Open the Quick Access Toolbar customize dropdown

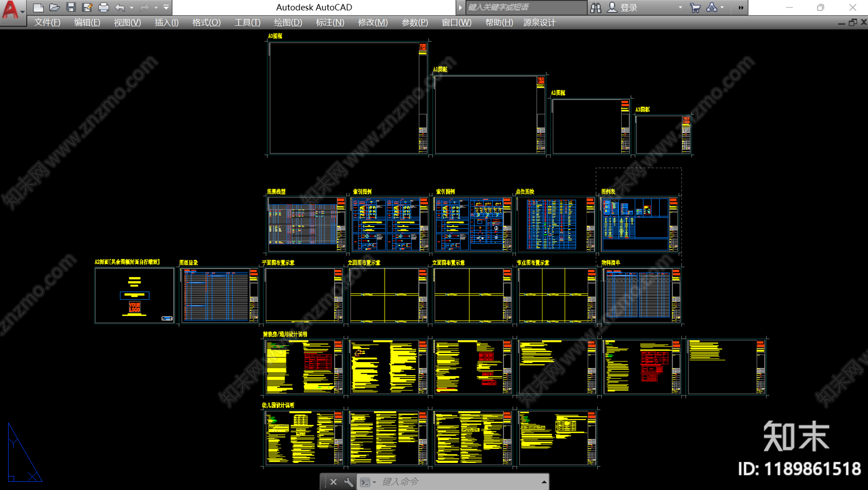[x=166, y=8]
